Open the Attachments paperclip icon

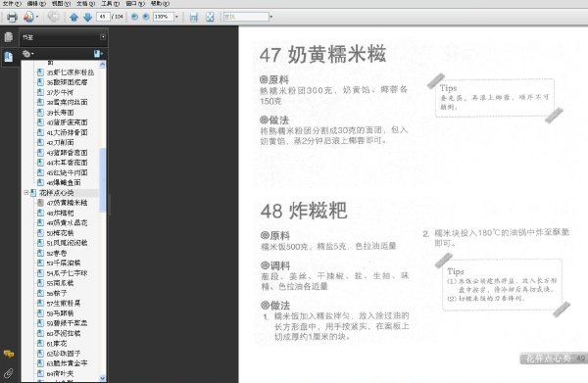point(8,373)
